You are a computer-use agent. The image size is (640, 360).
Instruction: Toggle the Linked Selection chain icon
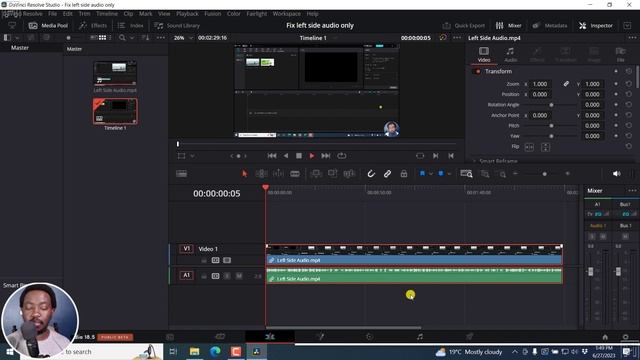(x=387, y=174)
